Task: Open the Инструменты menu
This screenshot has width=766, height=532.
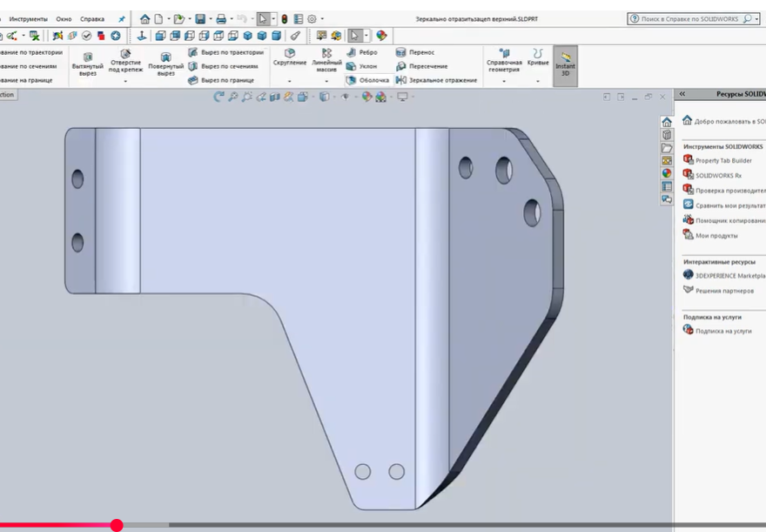Action: pos(29,19)
